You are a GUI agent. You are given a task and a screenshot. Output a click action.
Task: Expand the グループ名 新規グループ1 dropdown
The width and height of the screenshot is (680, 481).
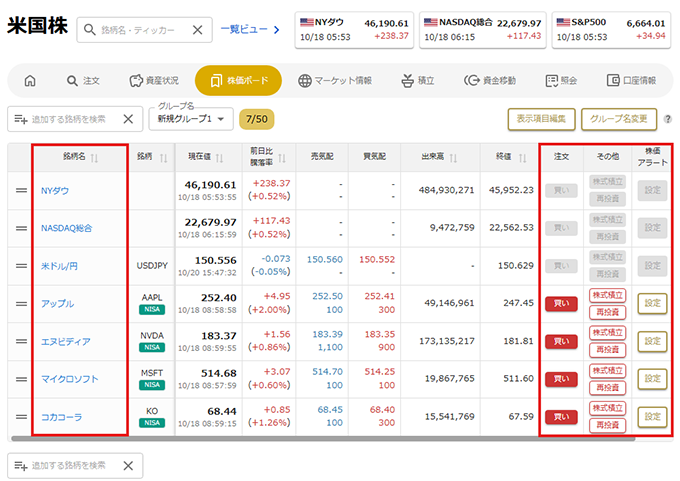(191, 119)
